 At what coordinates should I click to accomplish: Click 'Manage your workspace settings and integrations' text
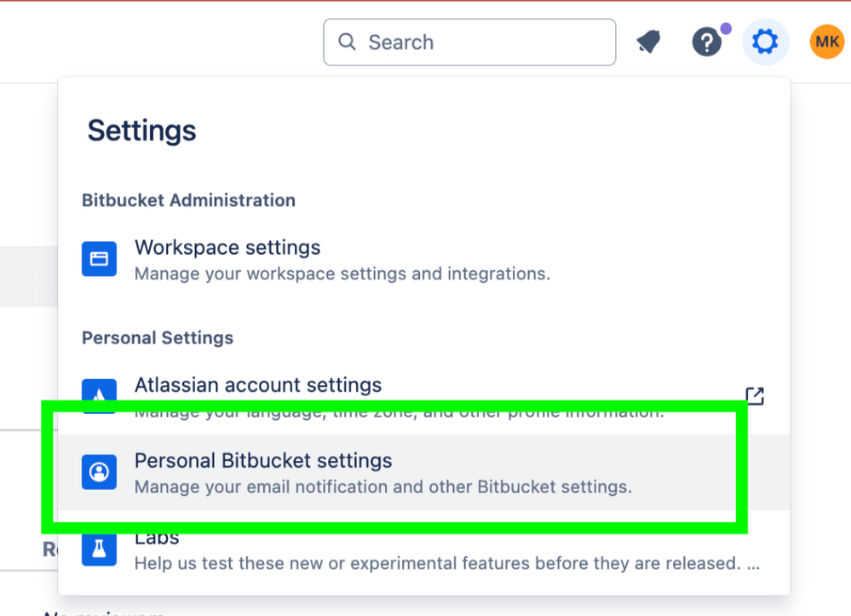click(x=342, y=273)
